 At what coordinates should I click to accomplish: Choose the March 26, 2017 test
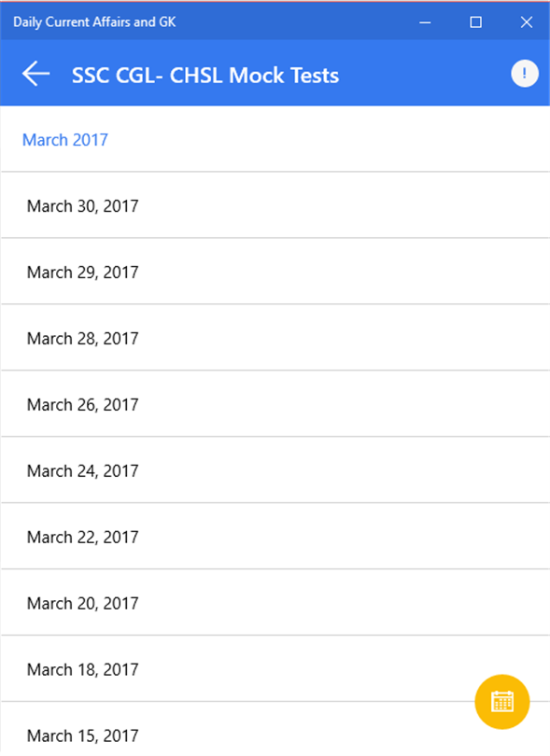pos(275,403)
